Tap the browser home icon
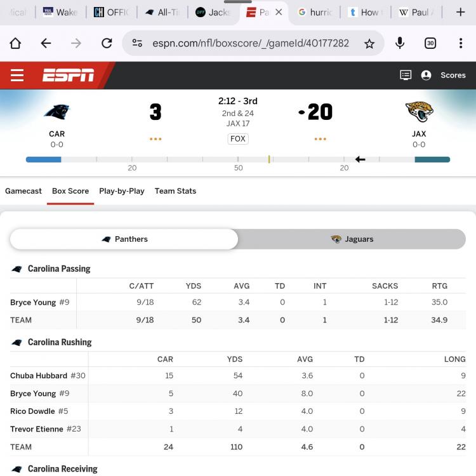The width and height of the screenshot is (476, 476). [x=15, y=43]
